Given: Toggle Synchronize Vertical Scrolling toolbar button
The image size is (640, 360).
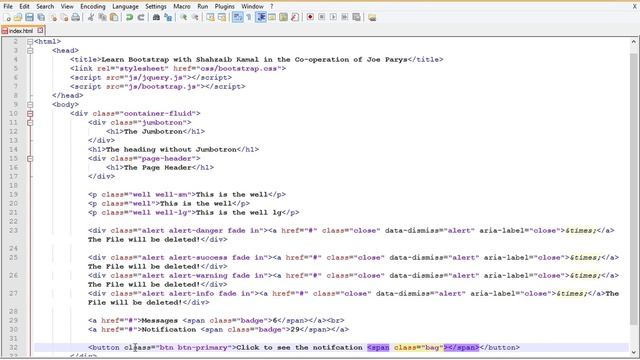Looking at the screenshot, I should click(210, 17).
